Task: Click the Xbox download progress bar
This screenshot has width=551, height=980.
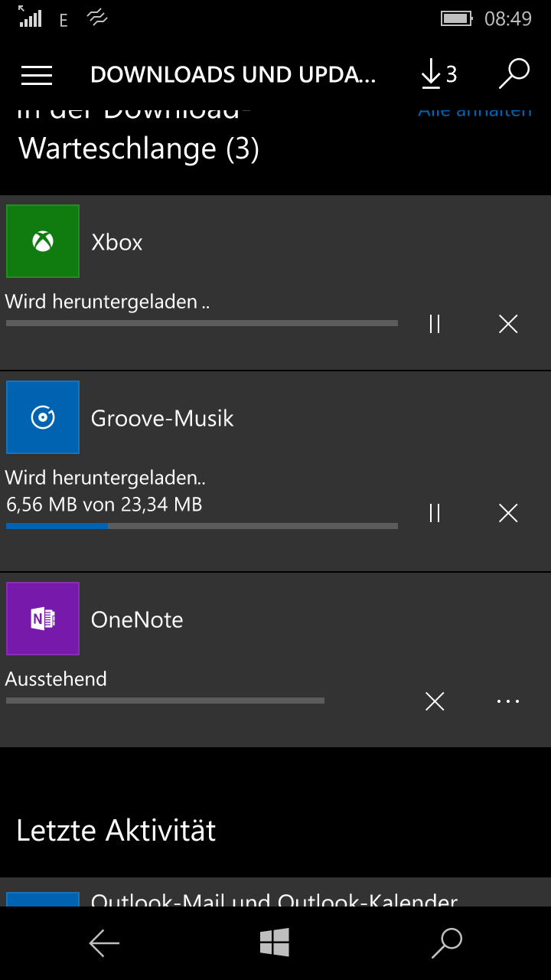Action: tap(202, 323)
